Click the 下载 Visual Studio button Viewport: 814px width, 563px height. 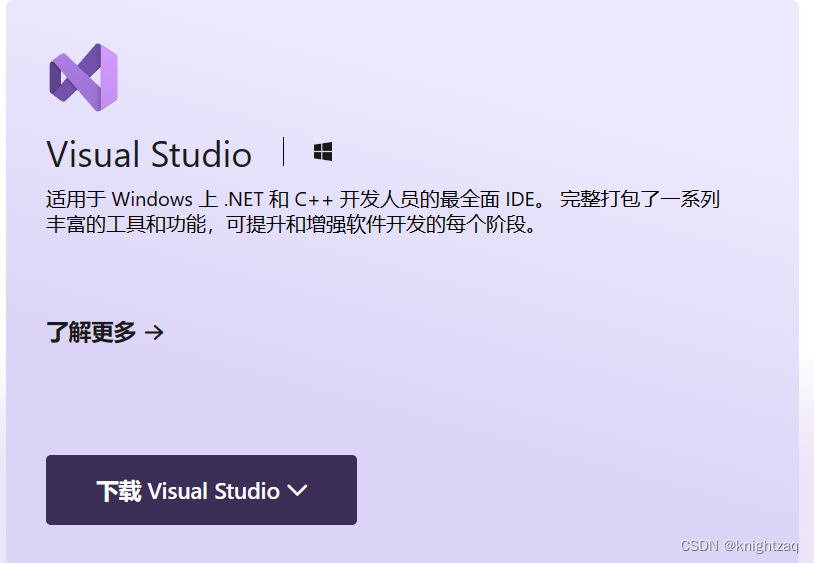[x=201, y=490]
